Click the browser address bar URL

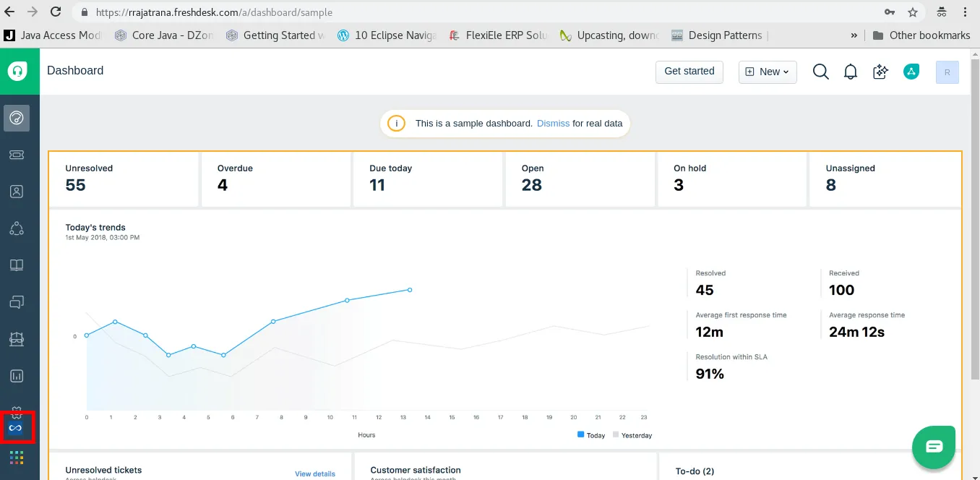coord(215,12)
